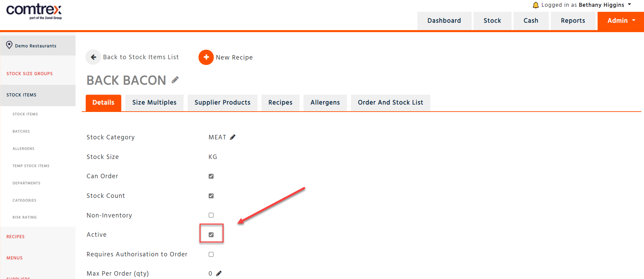The height and width of the screenshot is (279, 644).
Task: Click the back arrow icon
Action: coord(93,57)
